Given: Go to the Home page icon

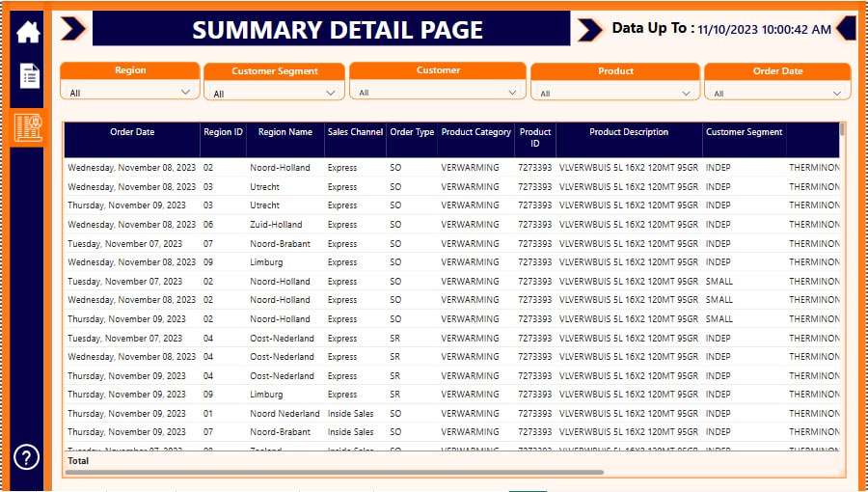Looking at the screenshot, I should (x=28, y=32).
